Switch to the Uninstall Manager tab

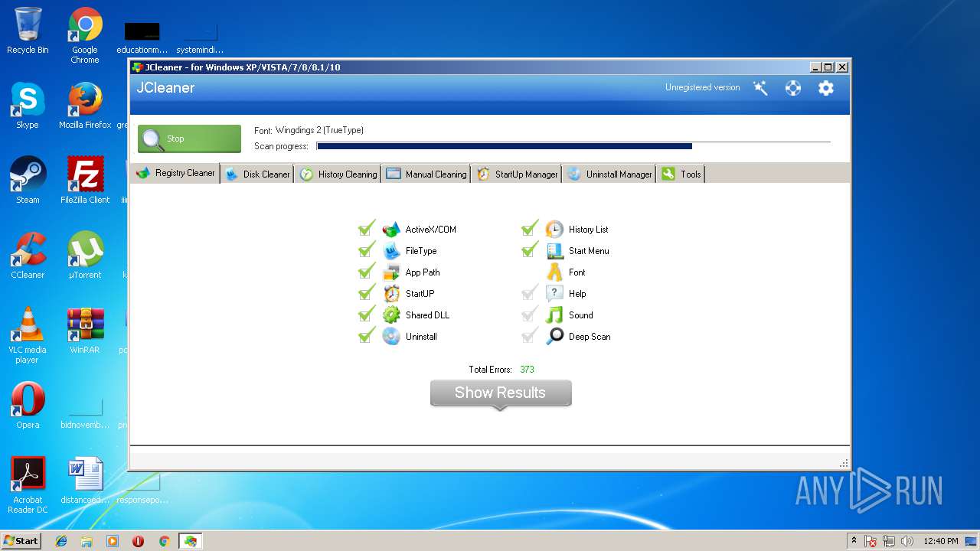(x=609, y=174)
